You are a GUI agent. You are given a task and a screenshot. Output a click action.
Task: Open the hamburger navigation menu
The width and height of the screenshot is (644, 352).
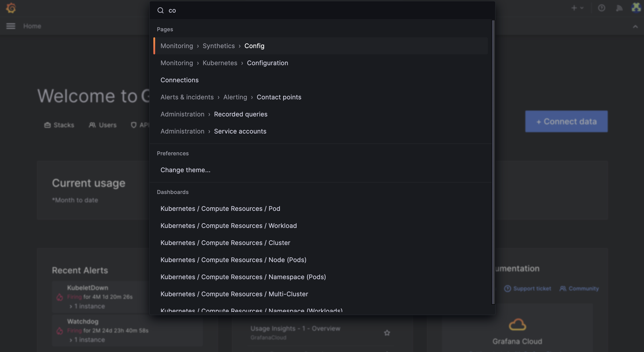click(x=11, y=26)
